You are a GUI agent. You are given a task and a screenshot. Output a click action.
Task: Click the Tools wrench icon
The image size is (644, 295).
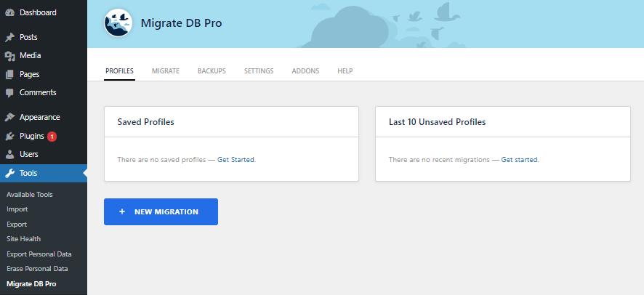pyautogui.click(x=10, y=173)
